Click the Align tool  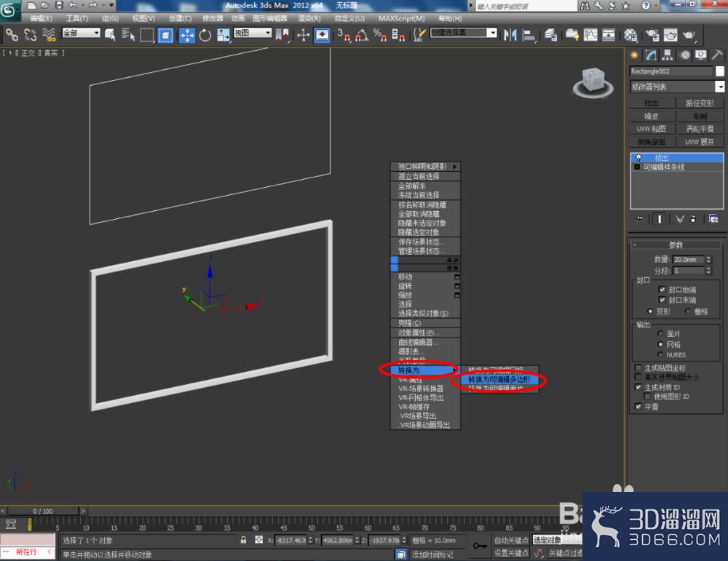pos(529,35)
